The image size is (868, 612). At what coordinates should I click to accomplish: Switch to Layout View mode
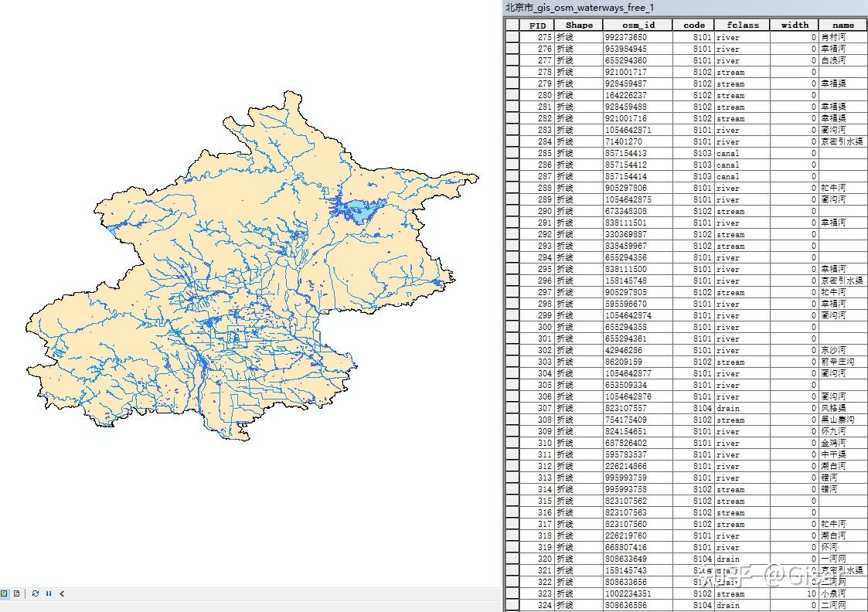(x=16, y=593)
